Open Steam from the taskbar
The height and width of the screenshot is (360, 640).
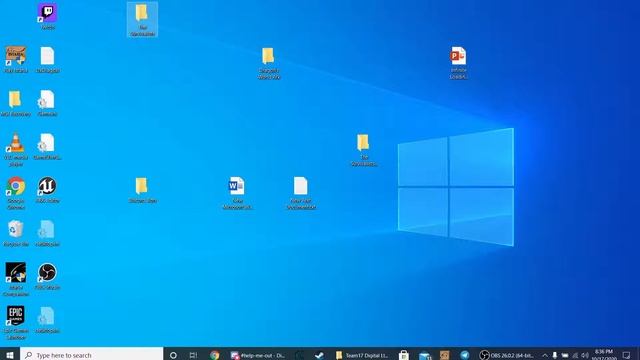(x=320, y=355)
